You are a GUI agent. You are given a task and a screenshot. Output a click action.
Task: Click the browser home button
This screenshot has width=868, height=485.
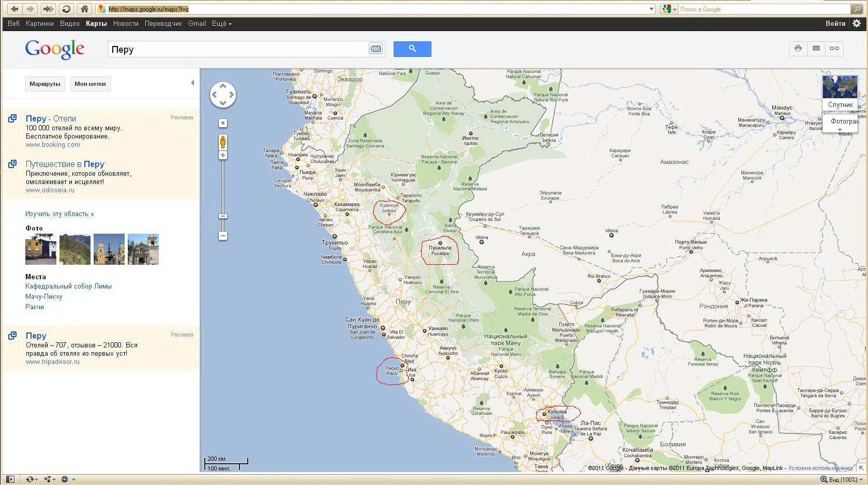point(84,9)
